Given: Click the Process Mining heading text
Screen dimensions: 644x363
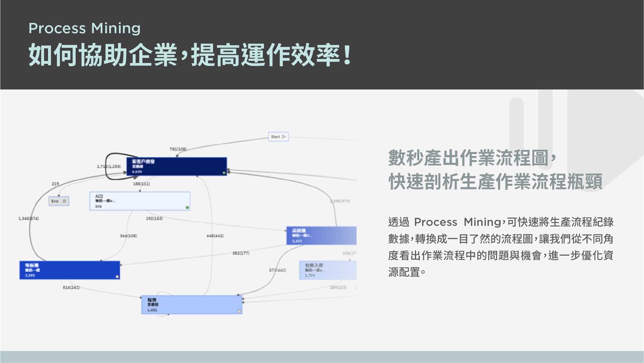Looking at the screenshot, I should (x=84, y=28).
